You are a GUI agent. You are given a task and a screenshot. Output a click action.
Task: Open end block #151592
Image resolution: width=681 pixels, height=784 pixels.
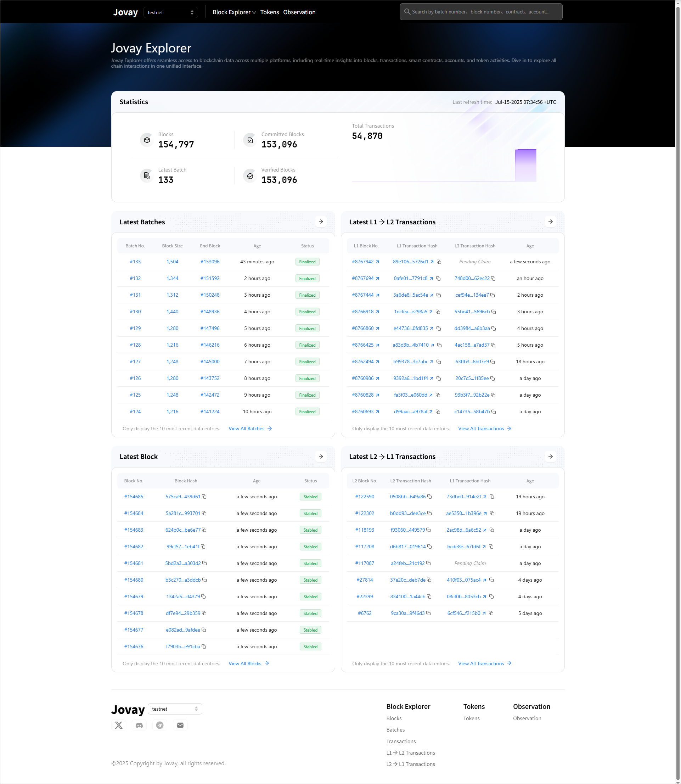(x=210, y=278)
